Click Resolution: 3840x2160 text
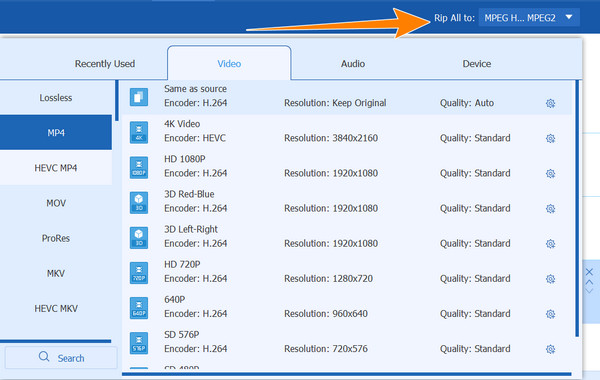Viewport: 600px width, 380px height. [x=331, y=138]
